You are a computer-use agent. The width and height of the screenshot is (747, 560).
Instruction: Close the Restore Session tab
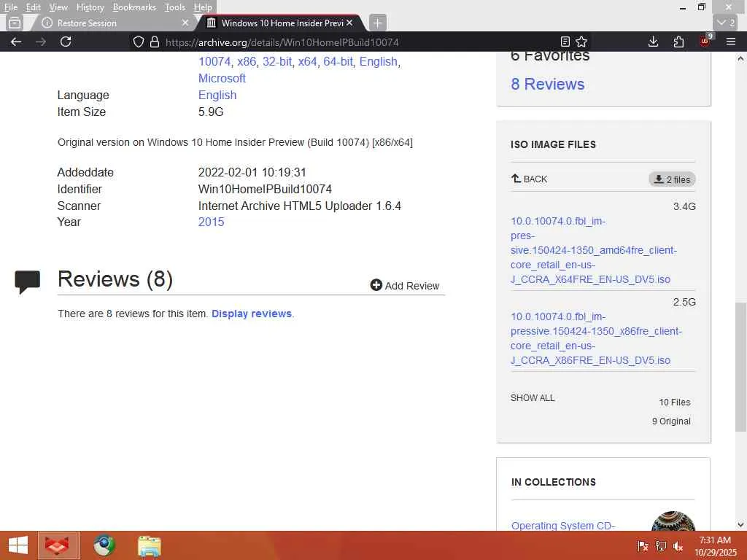[185, 23]
